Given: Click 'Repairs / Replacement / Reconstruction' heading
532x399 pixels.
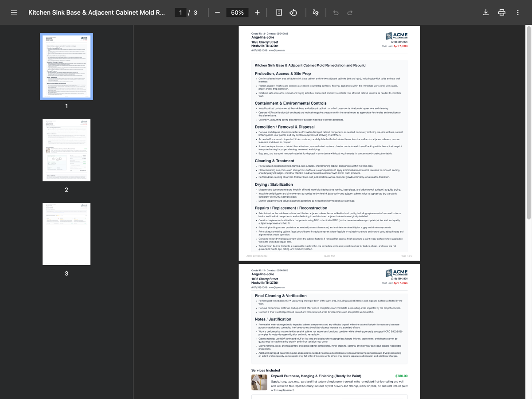Looking at the screenshot, I should (291, 208).
